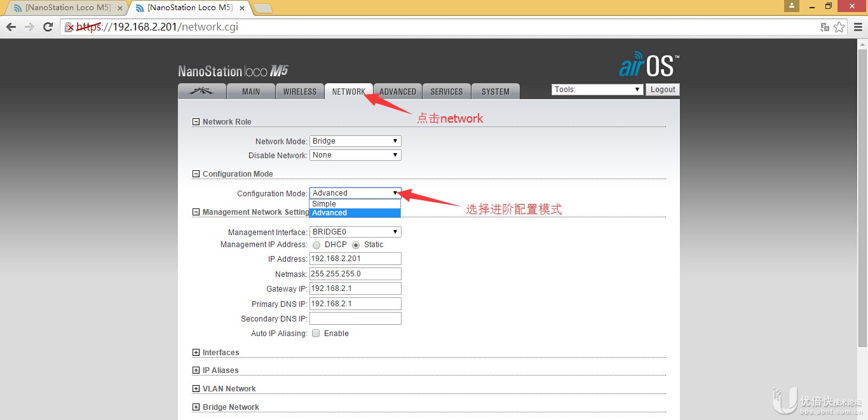Screen dimensions: 868x420
Task: Click the Logout button
Action: [663, 90]
